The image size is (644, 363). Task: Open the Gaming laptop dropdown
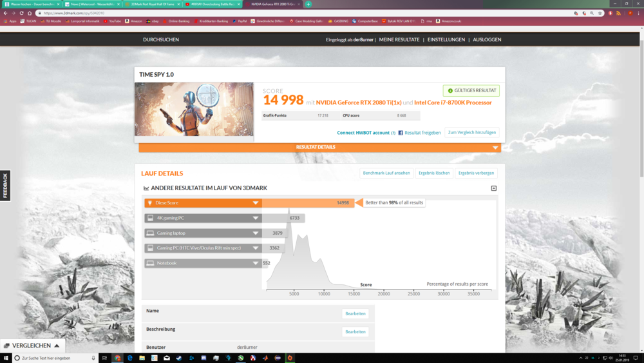(x=256, y=233)
